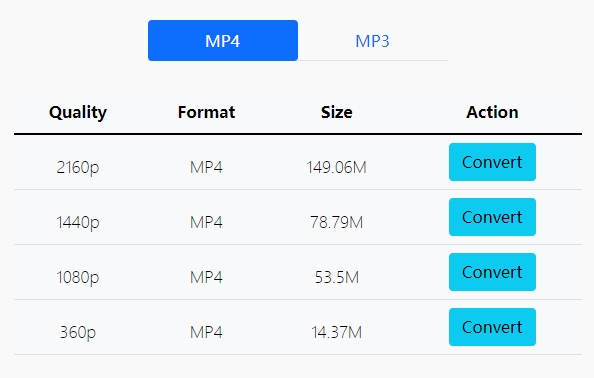Click the 78.79M size value
This screenshot has width=594, height=378.
click(336, 222)
